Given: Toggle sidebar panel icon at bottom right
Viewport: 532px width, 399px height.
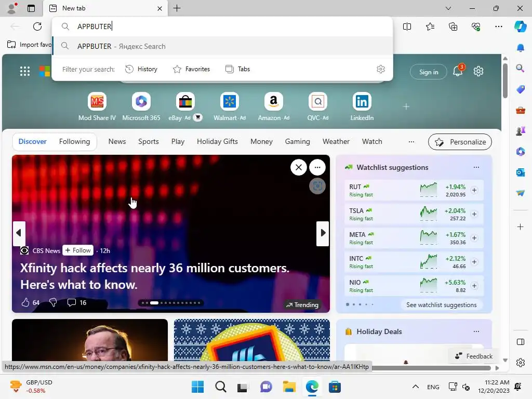Looking at the screenshot, I should [x=520, y=342].
